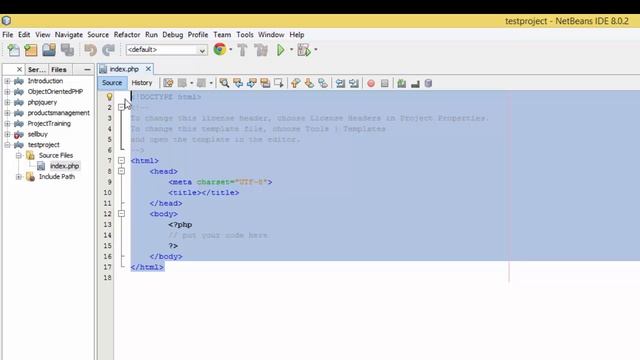Click the lightbulb hint on line 1
This screenshot has width=640, height=360.
click(109, 97)
